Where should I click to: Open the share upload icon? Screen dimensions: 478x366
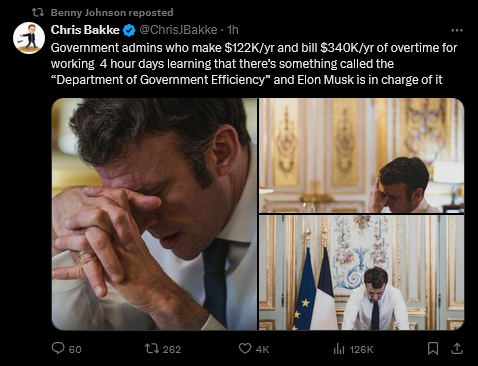457,349
